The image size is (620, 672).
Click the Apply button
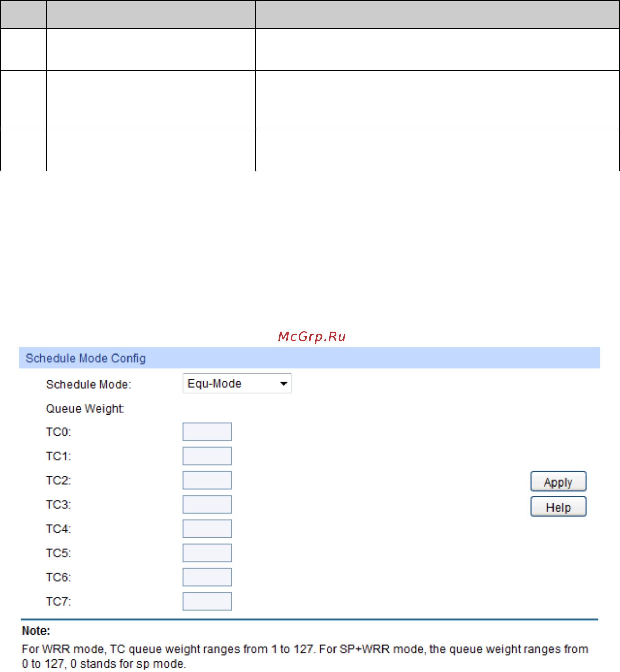558,481
